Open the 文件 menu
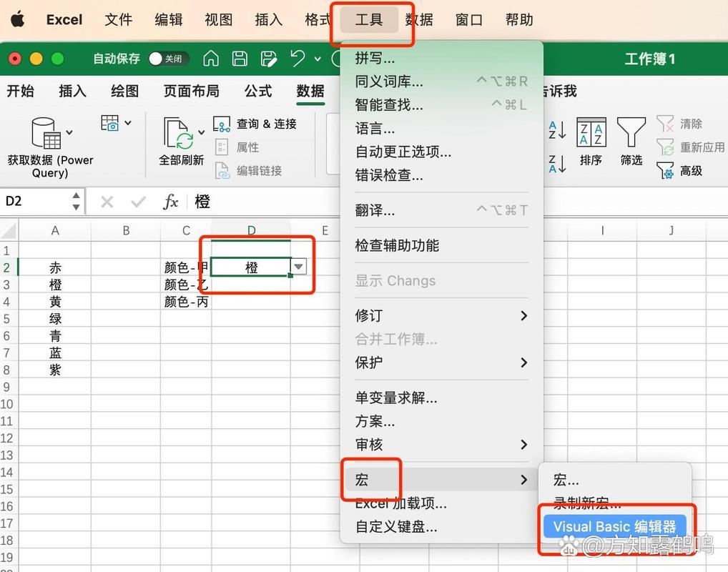This screenshot has height=572, width=728. (119, 19)
